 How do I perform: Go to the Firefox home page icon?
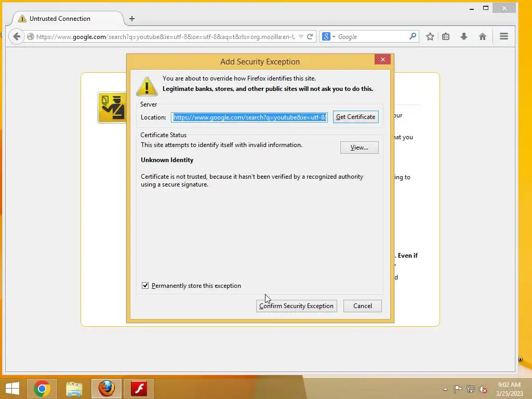[483, 37]
